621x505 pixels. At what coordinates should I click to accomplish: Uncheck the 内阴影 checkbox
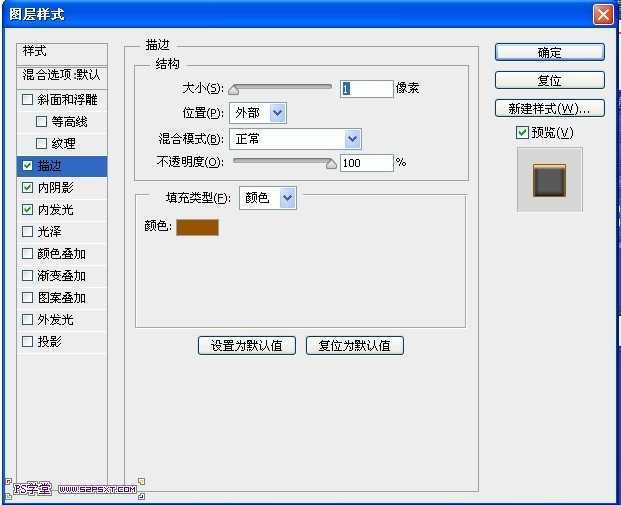pyautogui.click(x=27, y=187)
